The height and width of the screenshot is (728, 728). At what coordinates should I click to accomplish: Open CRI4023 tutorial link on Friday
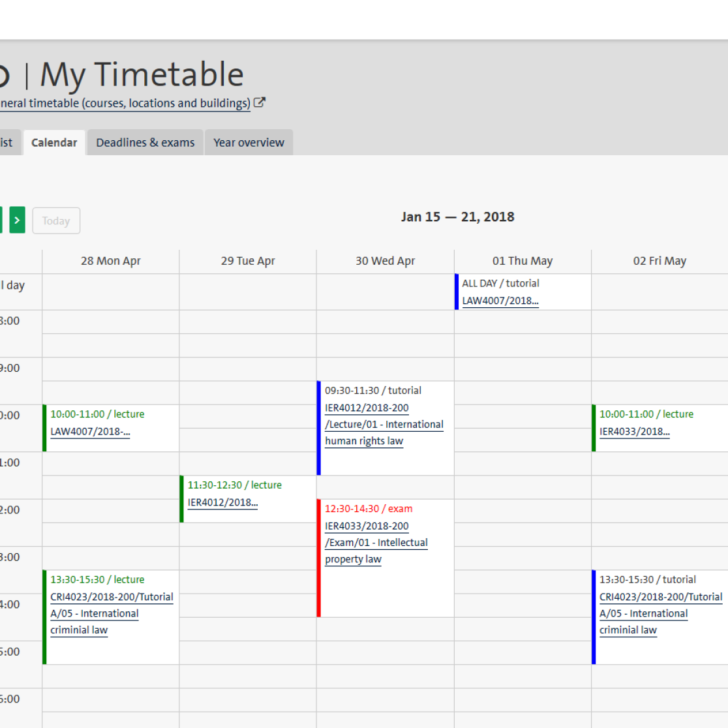(x=661, y=613)
